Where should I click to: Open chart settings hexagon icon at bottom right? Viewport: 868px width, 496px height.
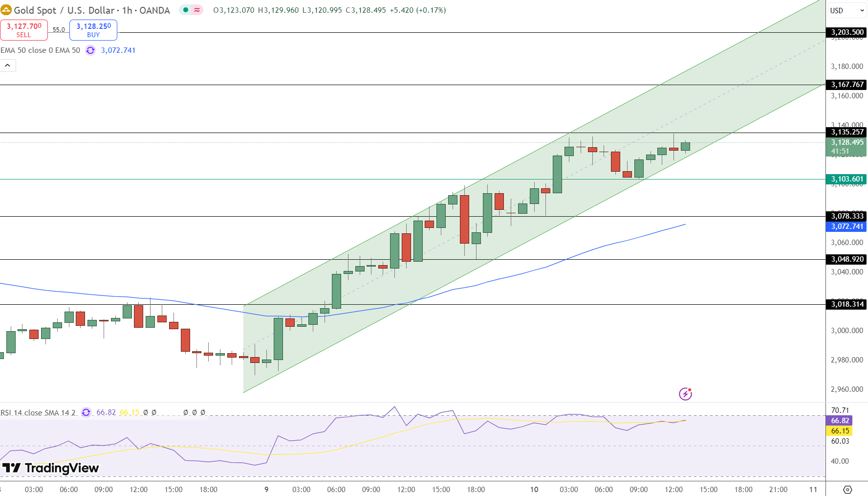(x=847, y=490)
